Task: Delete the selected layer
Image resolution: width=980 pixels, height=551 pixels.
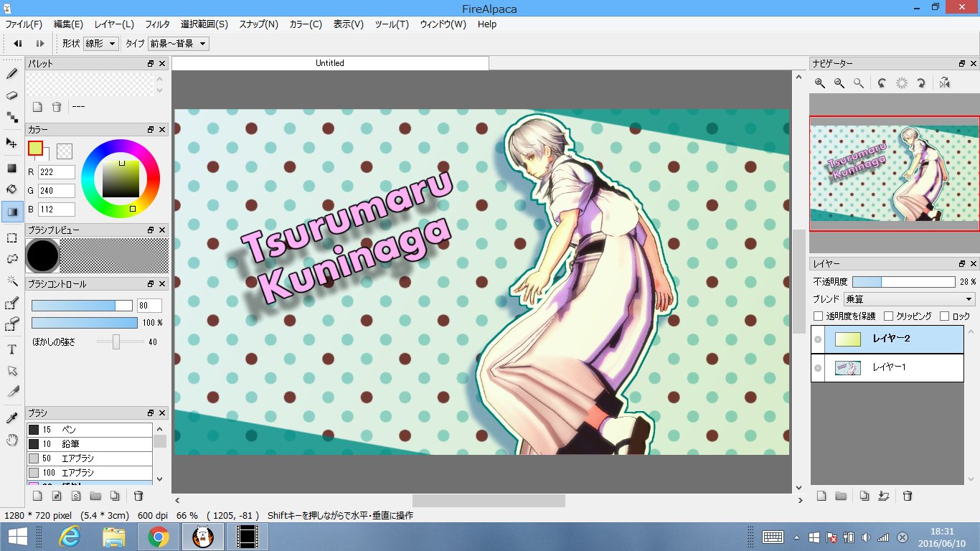Action: pos(908,496)
